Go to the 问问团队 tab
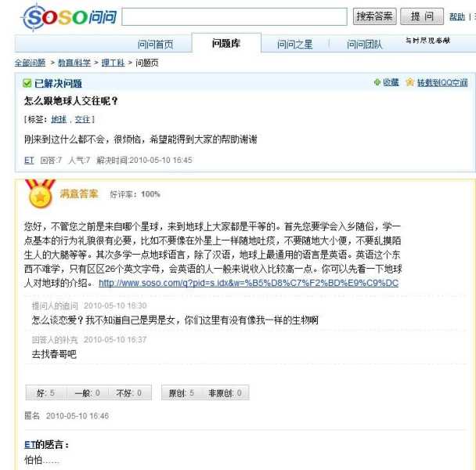Viewport: 476px width, 470px height. click(x=364, y=45)
